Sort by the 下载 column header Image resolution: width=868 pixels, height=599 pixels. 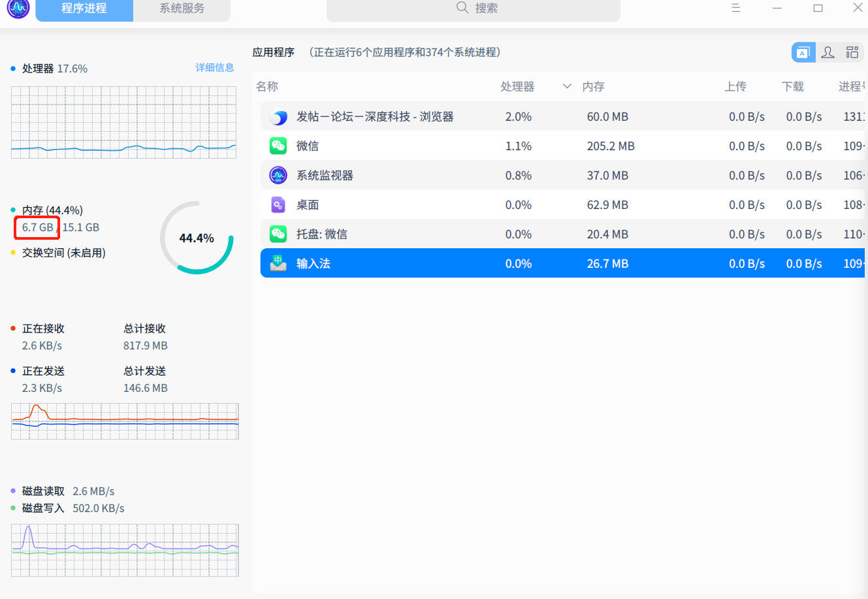point(793,86)
